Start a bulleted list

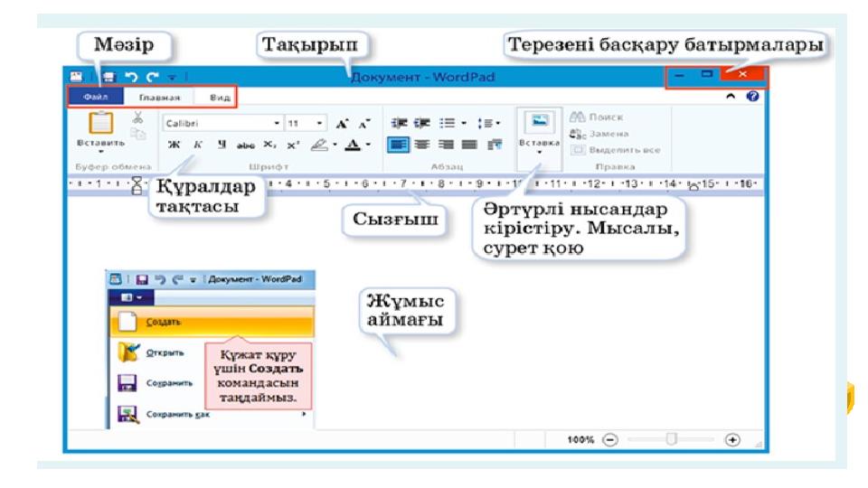click(448, 123)
